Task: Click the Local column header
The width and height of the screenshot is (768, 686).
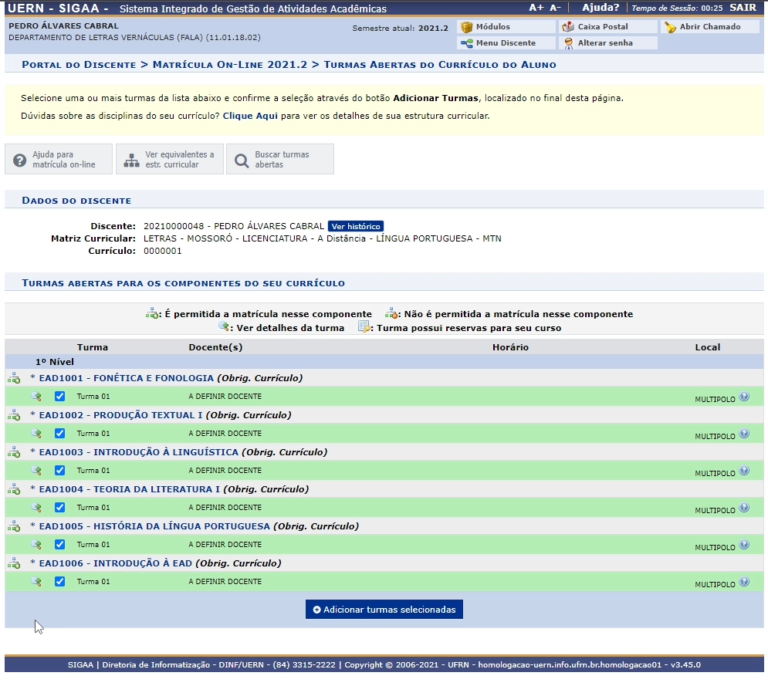Action: point(707,347)
